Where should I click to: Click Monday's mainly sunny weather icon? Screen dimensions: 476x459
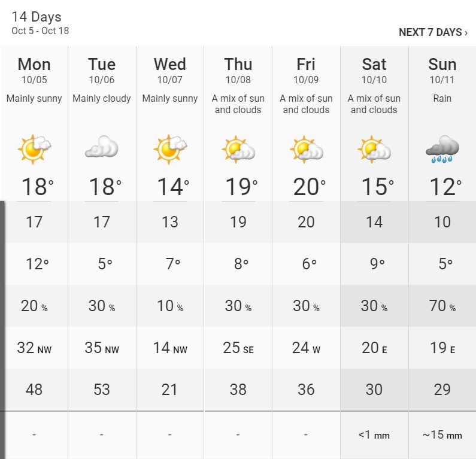click(x=35, y=149)
